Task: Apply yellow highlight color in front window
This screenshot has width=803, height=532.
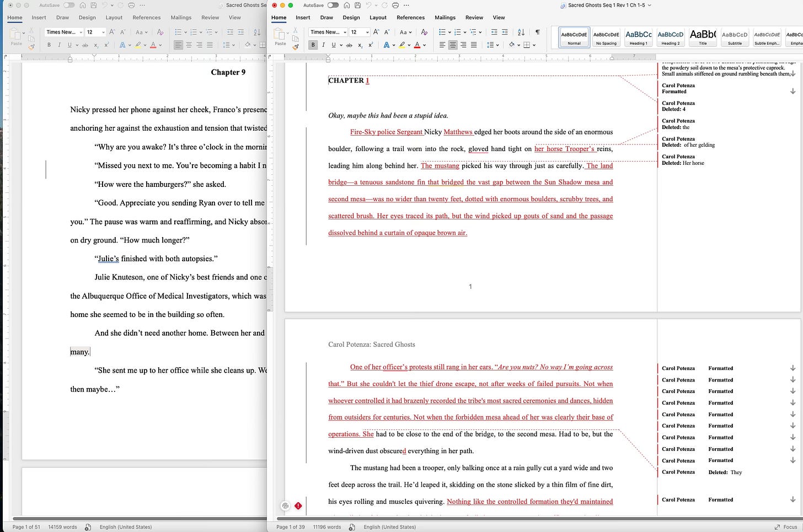Action: [401, 45]
